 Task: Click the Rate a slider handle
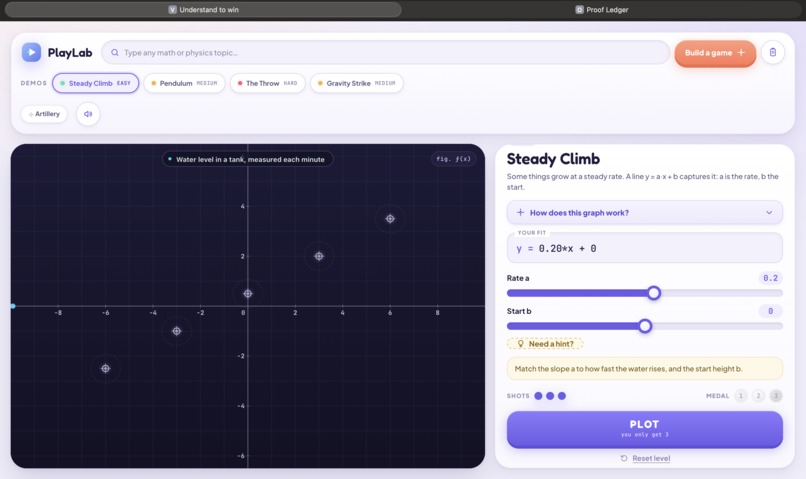(x=654, y=293)
